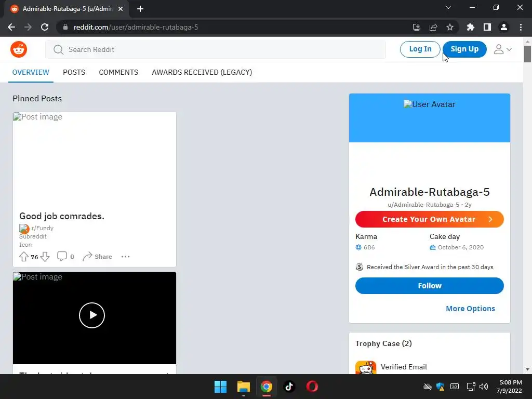Open the tab search chevron

click(x=448, y=7)
